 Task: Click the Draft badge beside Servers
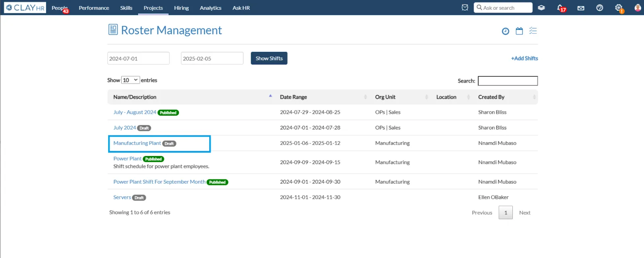(x=139, y=198)
